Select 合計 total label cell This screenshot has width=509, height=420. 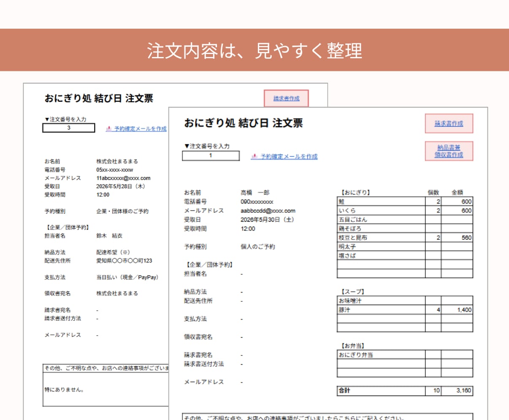point(381,391)
